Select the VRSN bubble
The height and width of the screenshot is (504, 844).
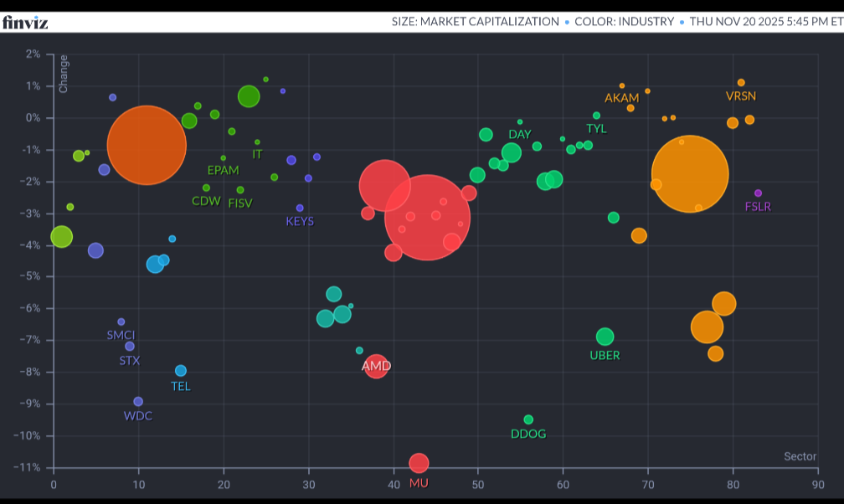(x=741, y=82)
